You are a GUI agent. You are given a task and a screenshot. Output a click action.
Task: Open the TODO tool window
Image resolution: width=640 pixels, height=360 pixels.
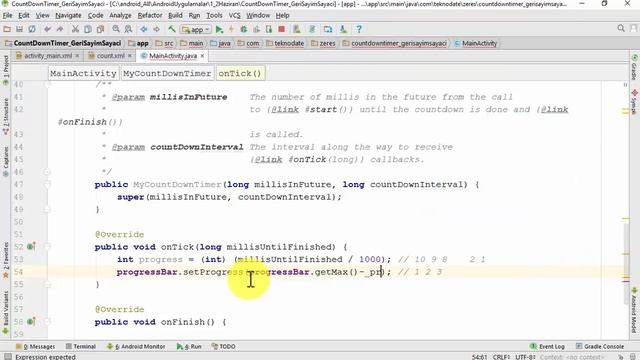pyautogui.click(x=223, y=347)
